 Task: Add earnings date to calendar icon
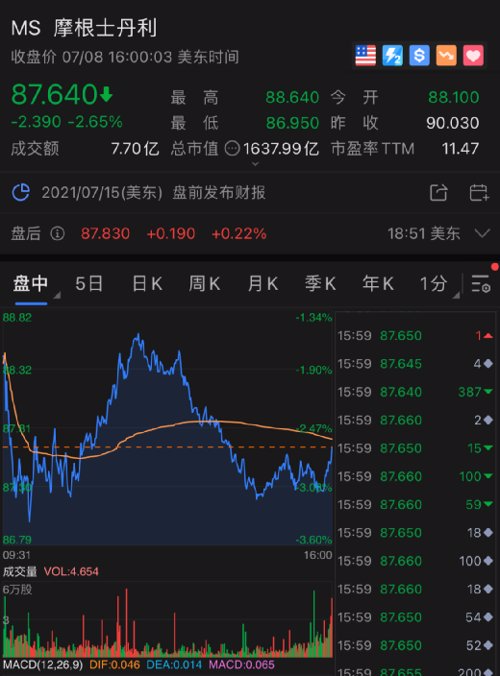point(479,193)
